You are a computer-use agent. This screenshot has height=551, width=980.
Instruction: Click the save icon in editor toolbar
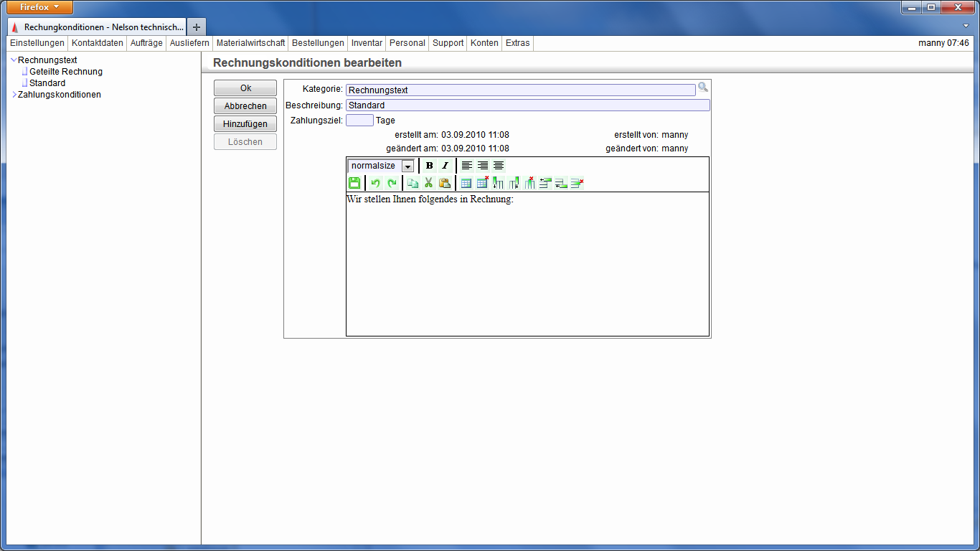click(x=354, y=183)
